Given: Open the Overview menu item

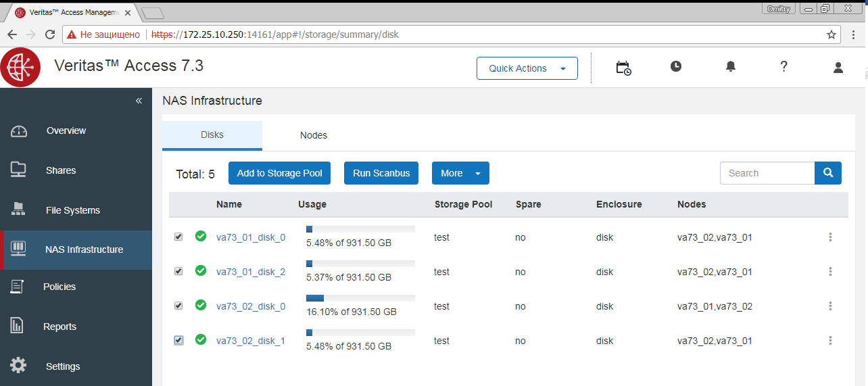Looking at the screenshot, I should point(66,130).
